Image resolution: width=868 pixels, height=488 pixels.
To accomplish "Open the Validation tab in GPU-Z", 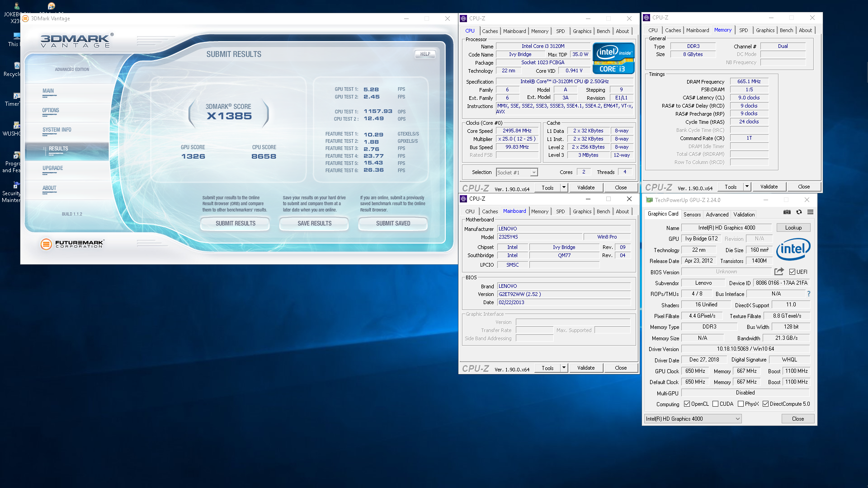I will click(744, 215).
